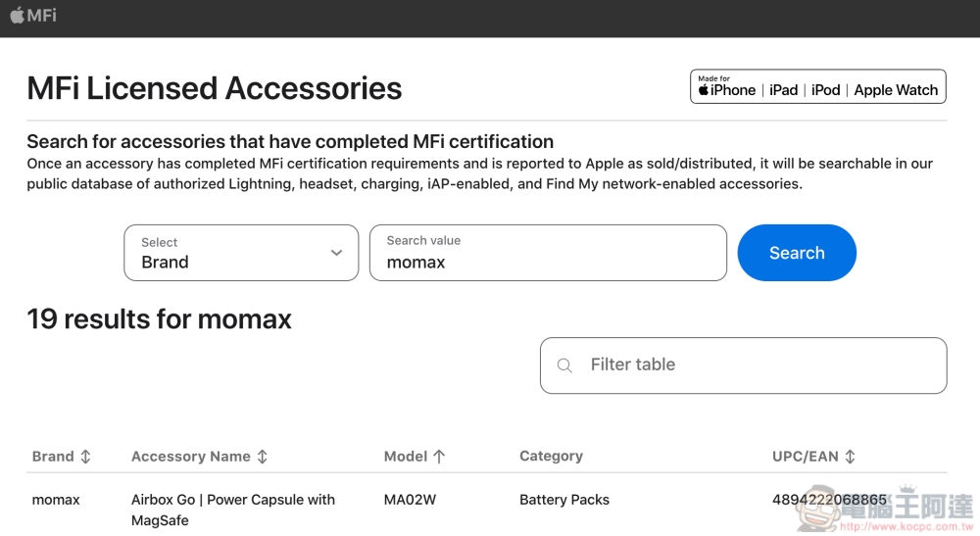Click the Category column header
This screenshot has width=980, height=536.
551,456
